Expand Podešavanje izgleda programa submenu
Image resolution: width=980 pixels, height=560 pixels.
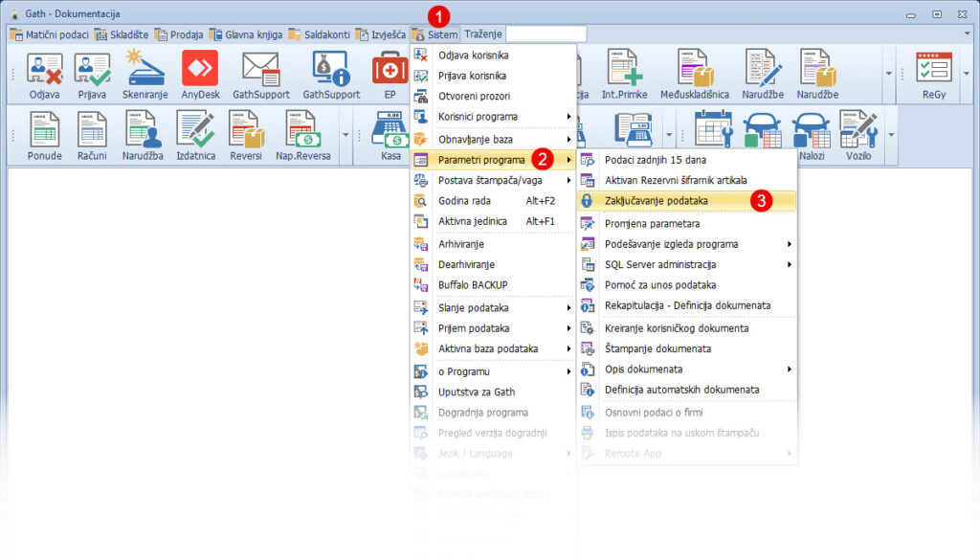point(685,244)
